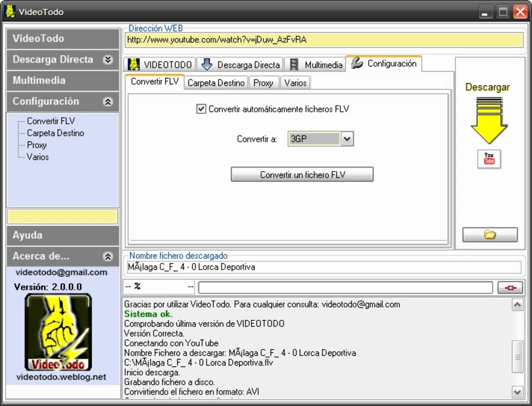
Task: Collapse the Acerca de... sidebar section
Action: coord(108,256)
